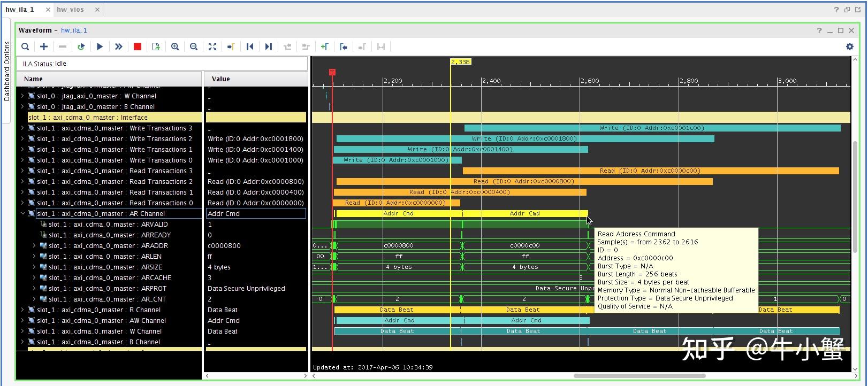Click the Run trigger immediate double-arrow icon
Image resolution: width=868 pixels, height=386 pixels.
[x=118, y=47]
